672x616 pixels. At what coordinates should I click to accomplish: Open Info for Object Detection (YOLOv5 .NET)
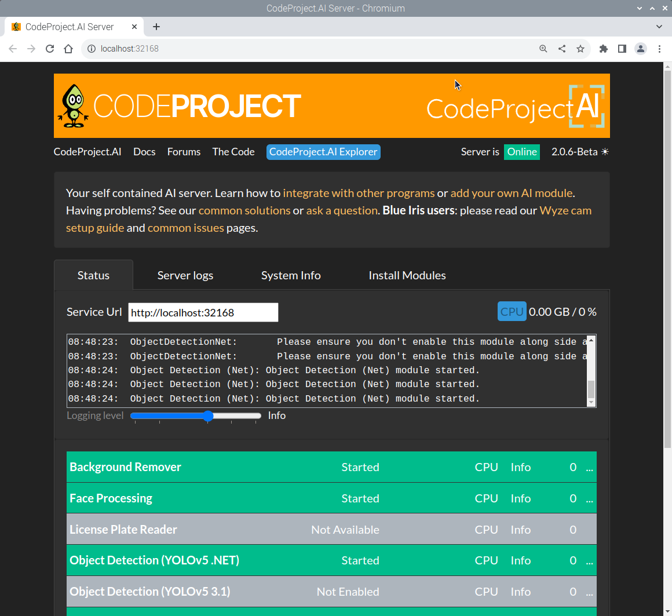(x=521, y=561)
